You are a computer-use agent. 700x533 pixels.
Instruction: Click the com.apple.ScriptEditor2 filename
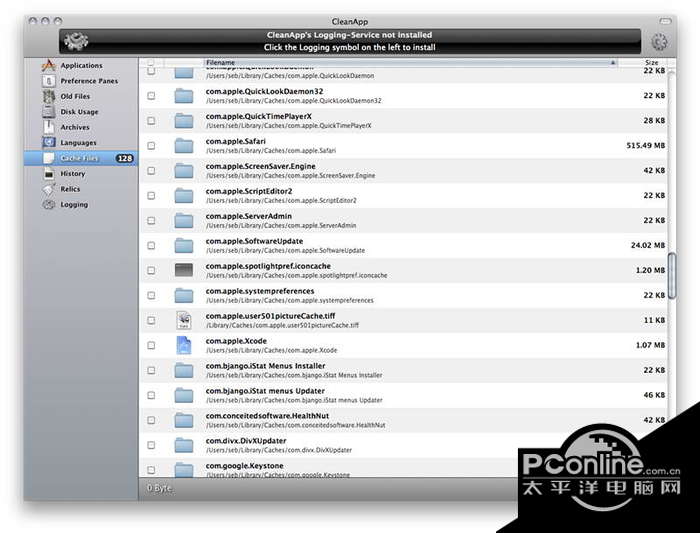[x=249, y=192]
